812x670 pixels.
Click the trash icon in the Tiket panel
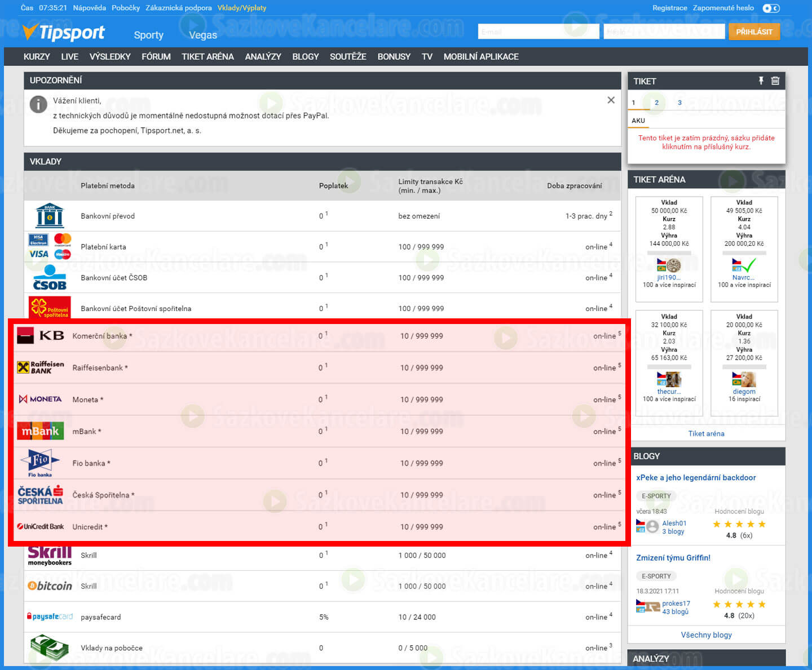pos(775,81)
